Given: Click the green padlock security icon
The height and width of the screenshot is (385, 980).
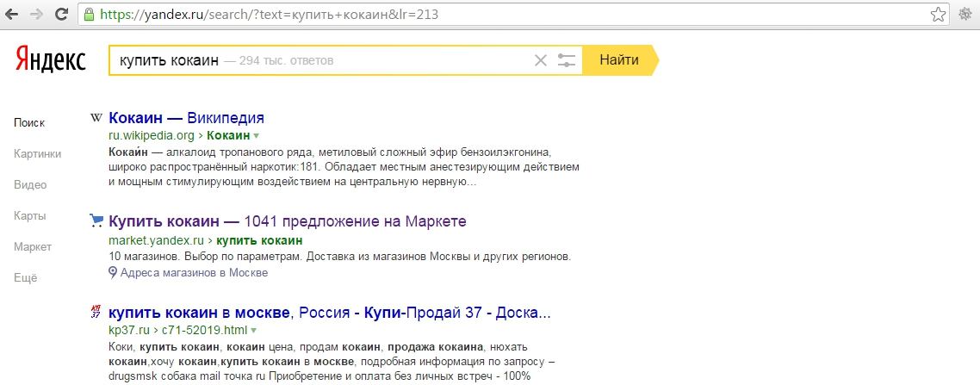Looking at the screenshot, I should coord(89,14).
